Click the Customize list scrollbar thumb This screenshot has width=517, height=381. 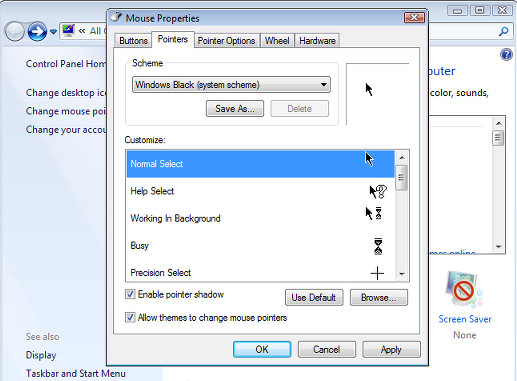pos(401,177)
